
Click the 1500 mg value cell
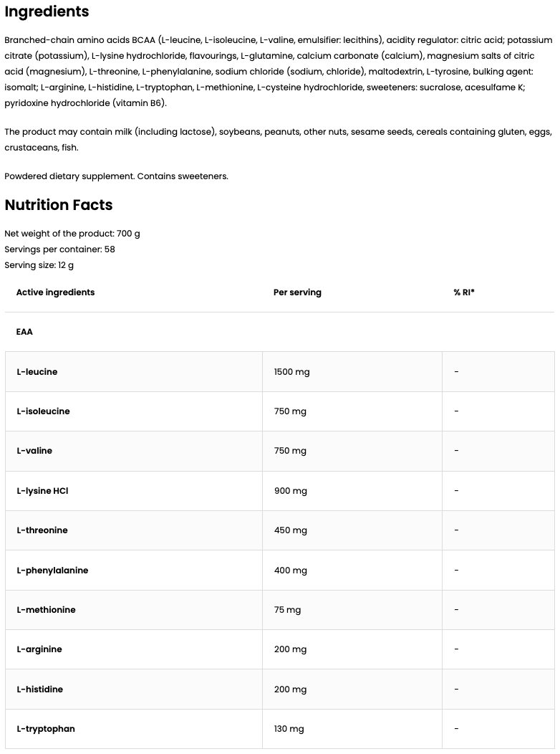(x=291, y=372)
